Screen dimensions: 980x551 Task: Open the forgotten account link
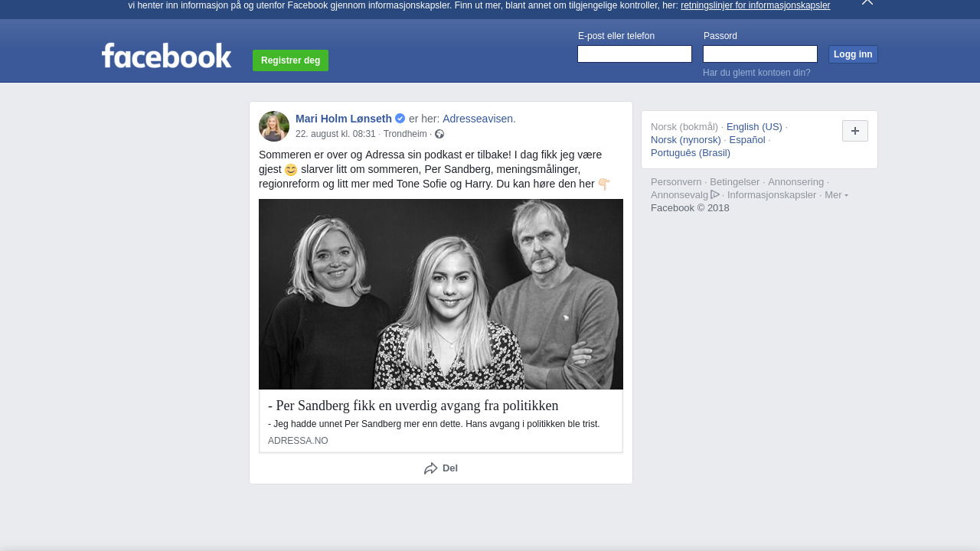click(756, 73)
